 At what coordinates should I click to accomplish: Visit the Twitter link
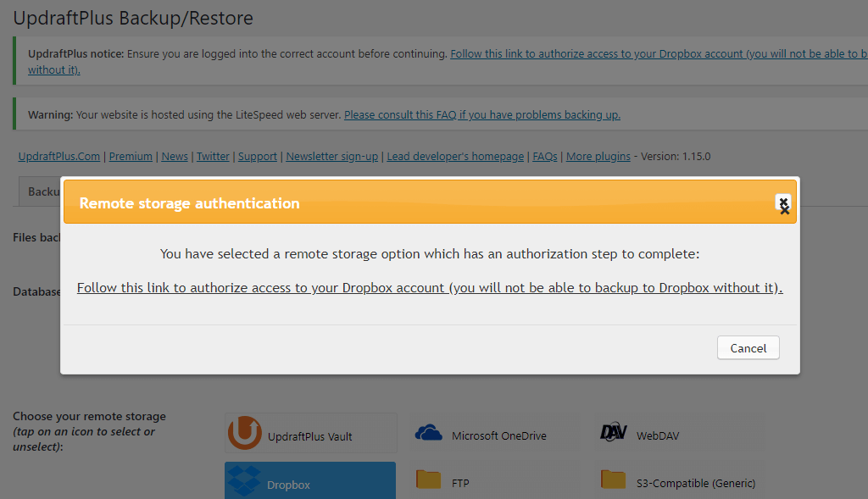point(213,157)
